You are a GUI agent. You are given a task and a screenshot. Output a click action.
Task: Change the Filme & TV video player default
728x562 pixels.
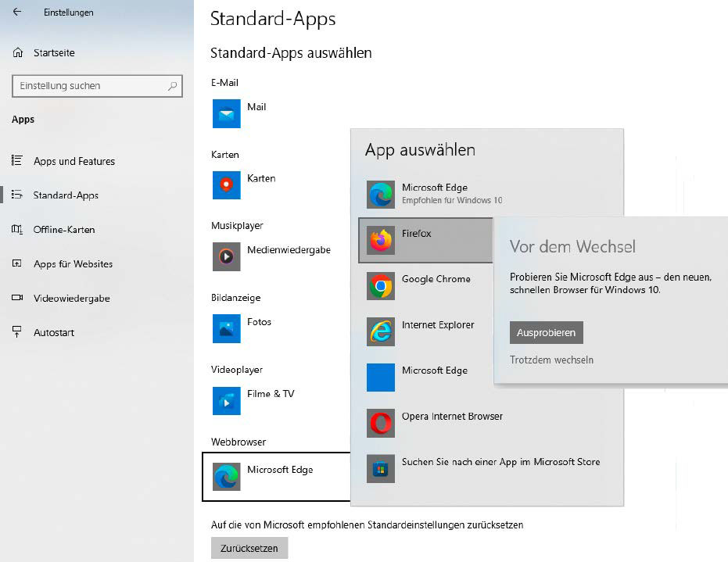tap(271, 393)
